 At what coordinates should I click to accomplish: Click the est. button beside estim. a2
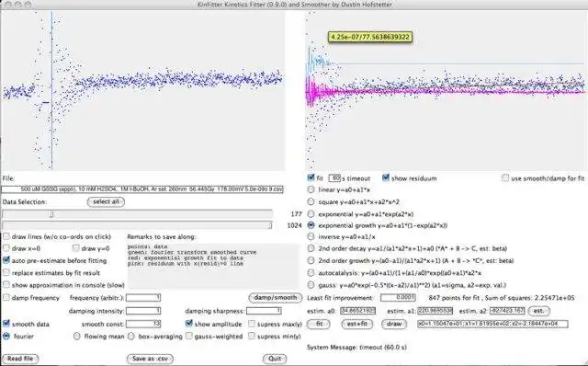coord(539,311)
